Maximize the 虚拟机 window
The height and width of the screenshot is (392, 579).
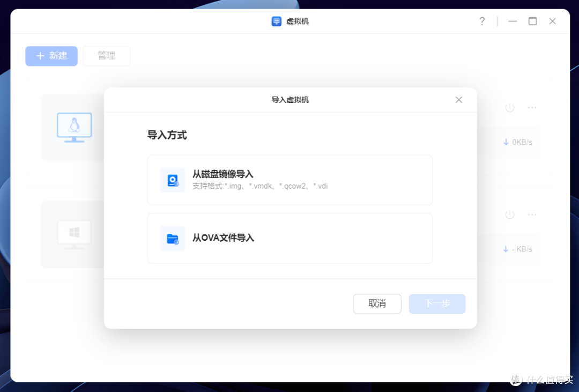click(532, 21)
